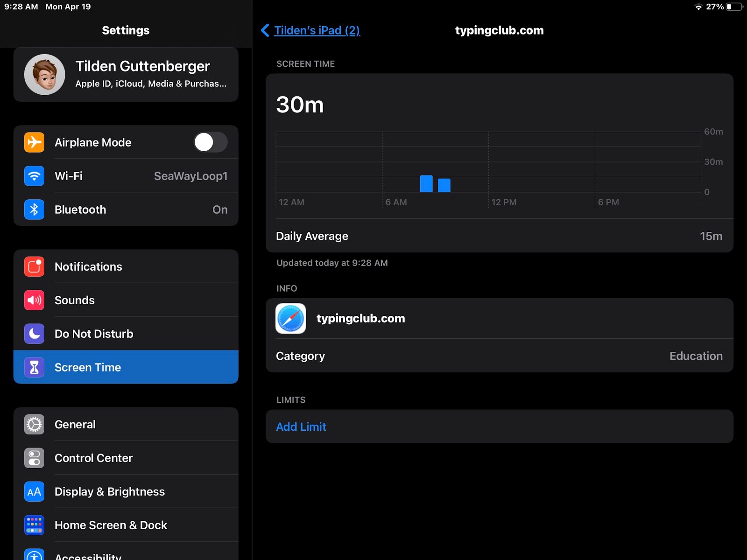Screen dimensions: 747x560
Task: Tap the Display & Brightness AA icon
Action: [x=34, y=491]
